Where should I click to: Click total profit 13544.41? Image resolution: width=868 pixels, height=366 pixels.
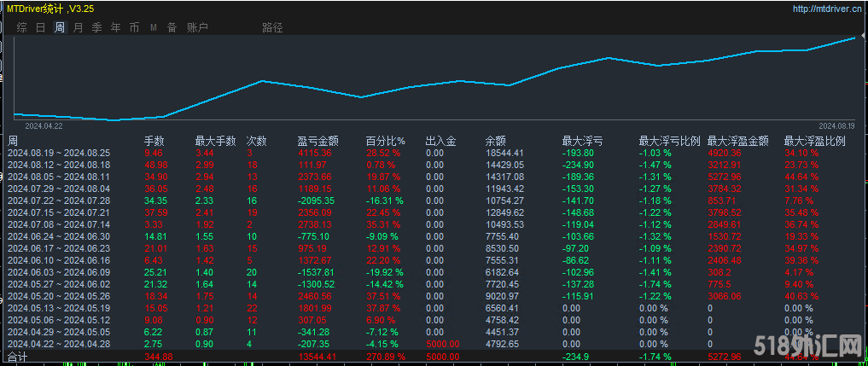click(317, 357)
